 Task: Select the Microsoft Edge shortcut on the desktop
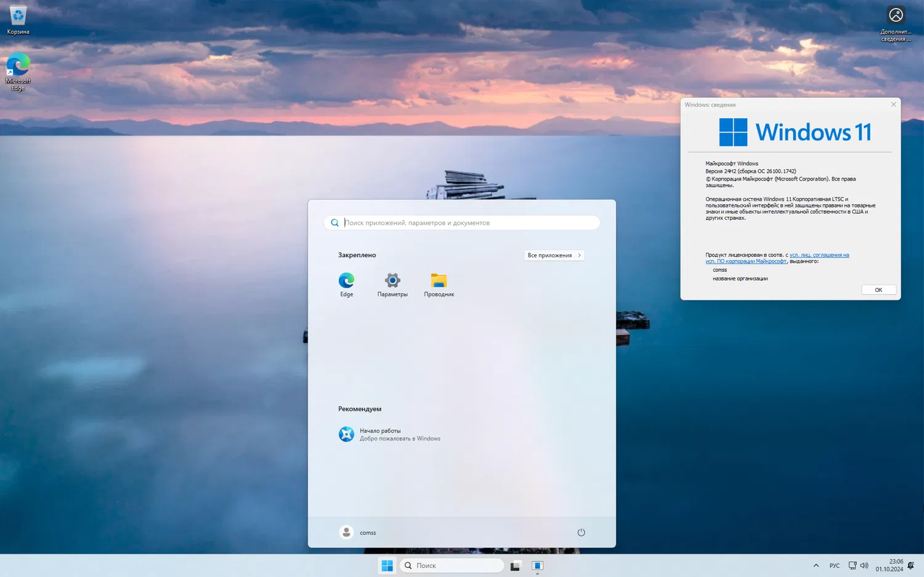click(18, 72)
